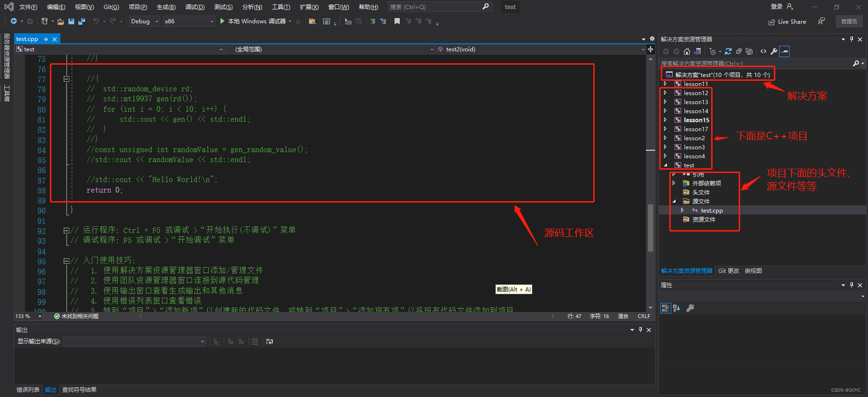Expand the lesson11 project node
868x397 pixels.
tap(665, 84)
